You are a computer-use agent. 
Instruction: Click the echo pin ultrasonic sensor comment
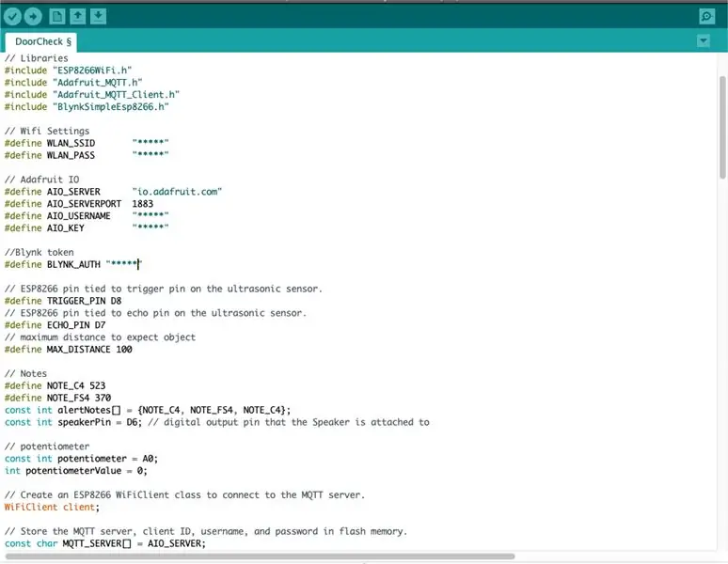tap(155, 313)
